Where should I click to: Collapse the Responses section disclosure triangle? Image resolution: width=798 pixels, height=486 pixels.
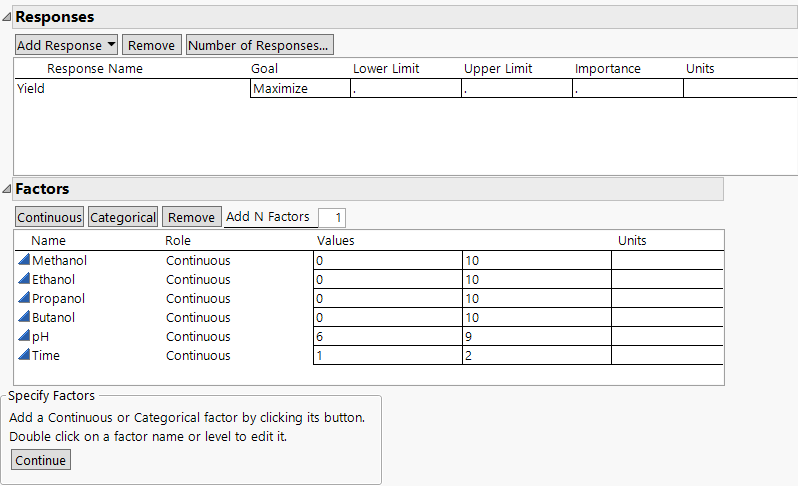pos(7,18)
